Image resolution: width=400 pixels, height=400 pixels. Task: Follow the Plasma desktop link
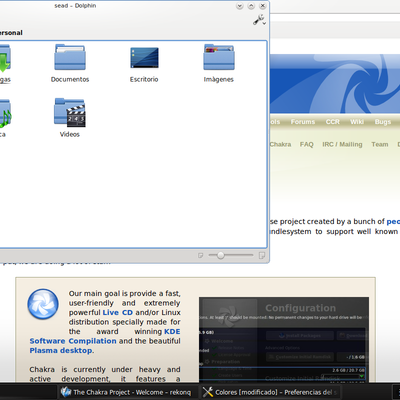click(x=61, y=351)
